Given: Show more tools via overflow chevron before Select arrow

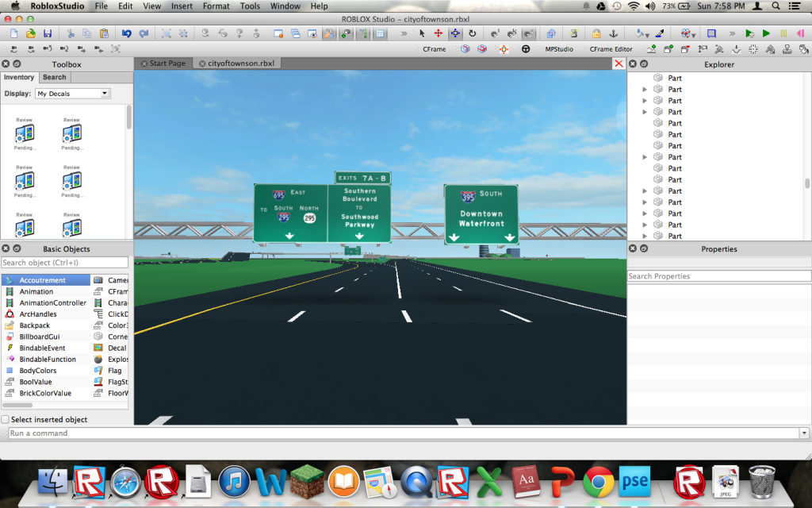Looking at the screenshot, I should (x=404, y=33).
